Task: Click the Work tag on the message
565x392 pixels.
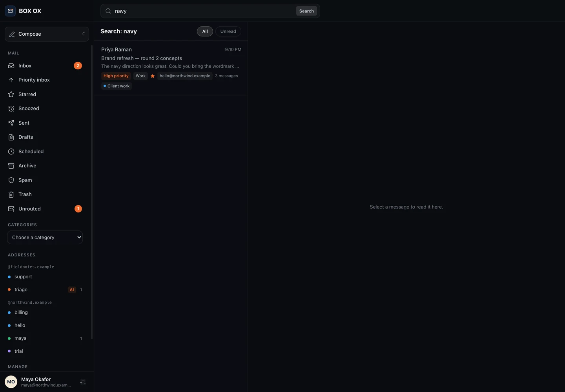Action: point(140,76)
